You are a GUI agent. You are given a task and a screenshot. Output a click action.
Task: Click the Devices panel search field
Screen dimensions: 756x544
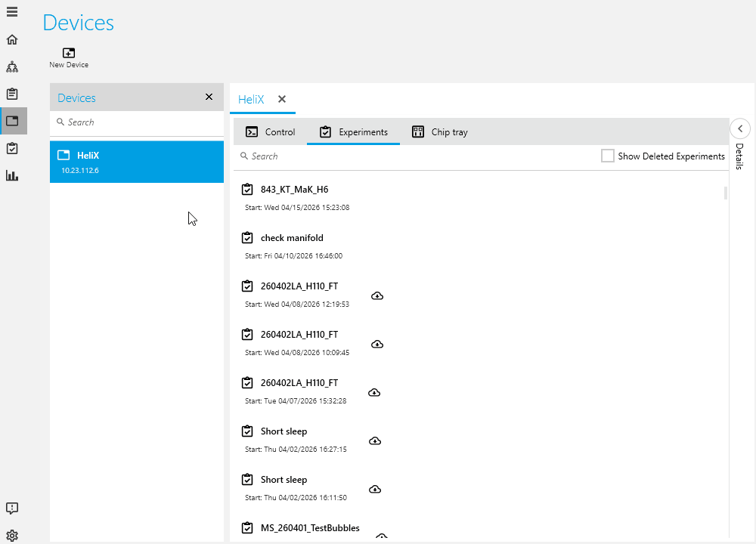point(136,122)
